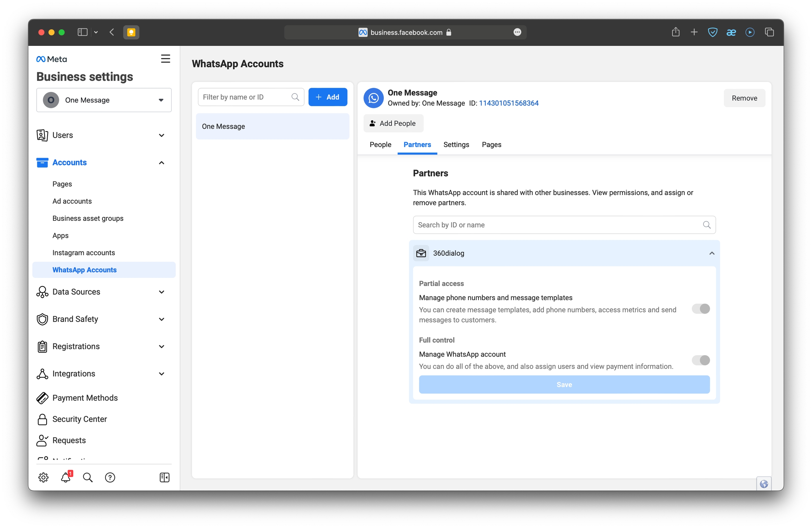The height and width of the screenshot is (528, 812).
Task: Click the settings gear icon at bottom
Action: pyautogui.click(x=43, y=477)
